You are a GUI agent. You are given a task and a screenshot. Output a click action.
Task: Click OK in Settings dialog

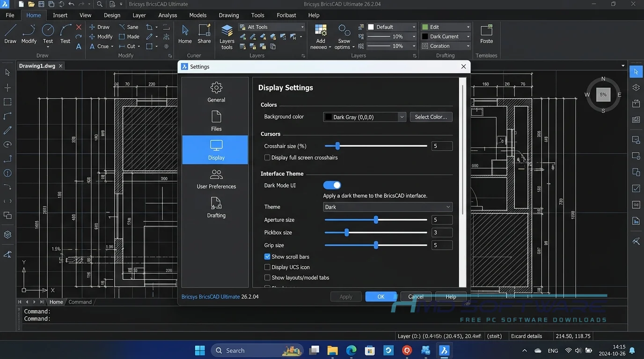[x=381, y=297]
